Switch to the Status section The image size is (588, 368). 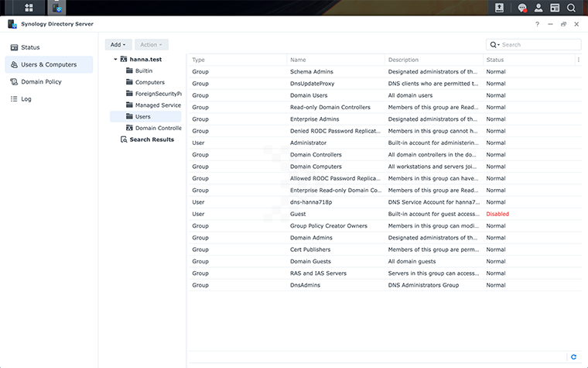[x=30, y=47]
